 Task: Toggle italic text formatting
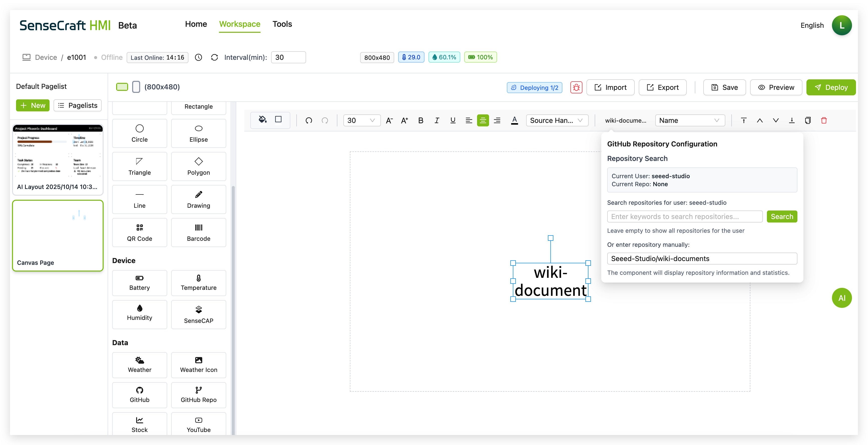tap(437, 121)
